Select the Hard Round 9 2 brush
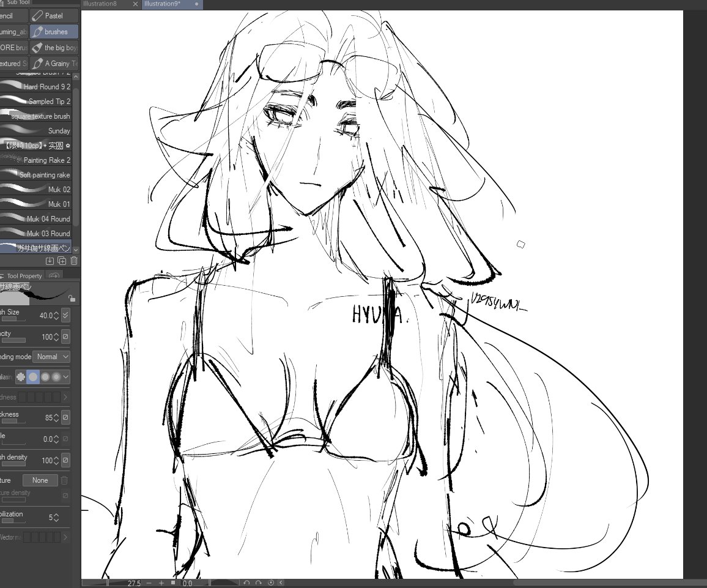 point(35,86)
